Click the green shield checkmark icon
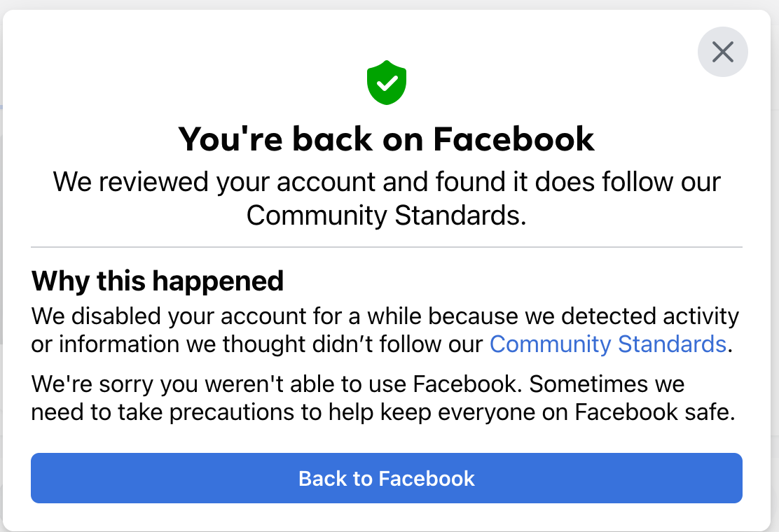 coord(387,83)
